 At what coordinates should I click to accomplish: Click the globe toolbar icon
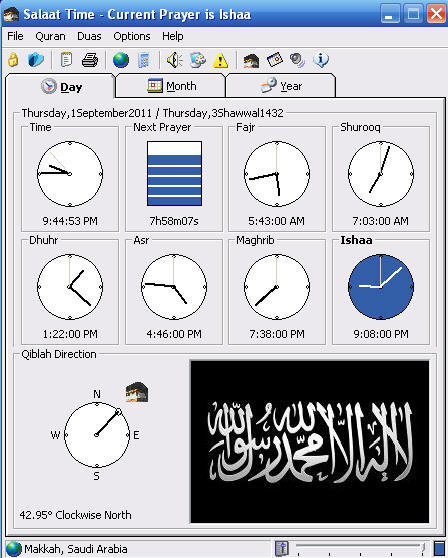coord(121,60)
